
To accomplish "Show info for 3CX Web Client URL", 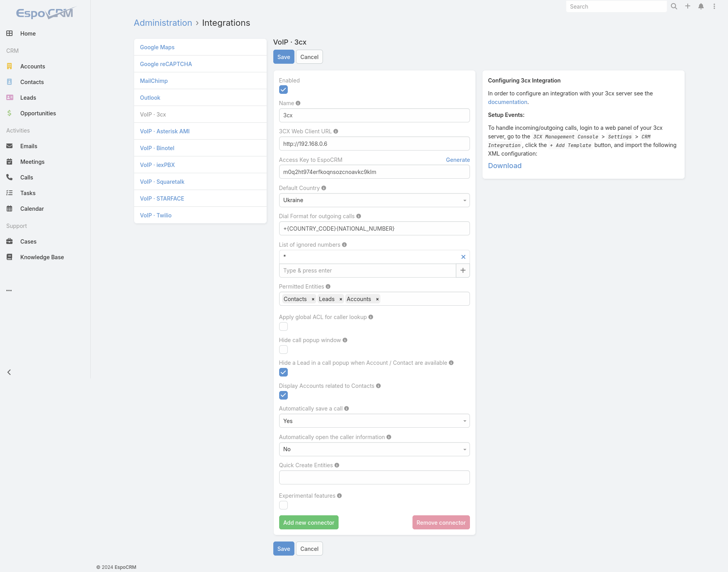I will 335,131.
